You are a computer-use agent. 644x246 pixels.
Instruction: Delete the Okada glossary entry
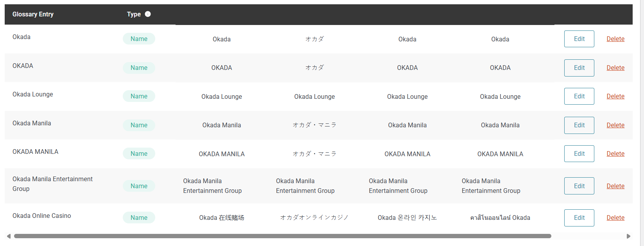coord(615,39)
